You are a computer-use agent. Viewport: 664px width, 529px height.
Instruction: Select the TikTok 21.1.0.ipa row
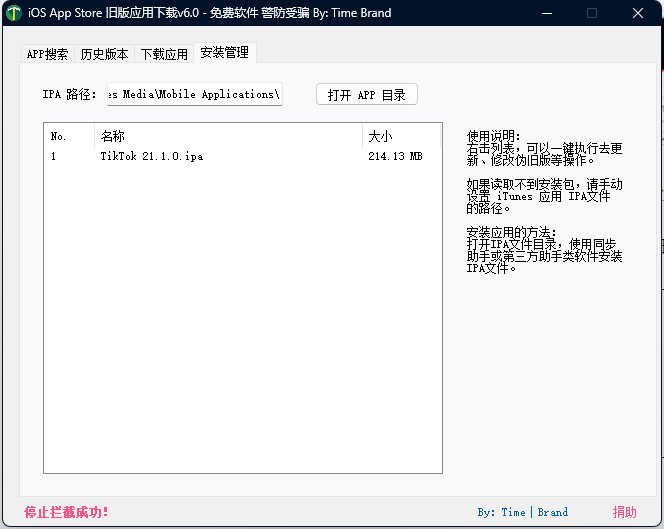pyautogui.click(x=243, y=156)
